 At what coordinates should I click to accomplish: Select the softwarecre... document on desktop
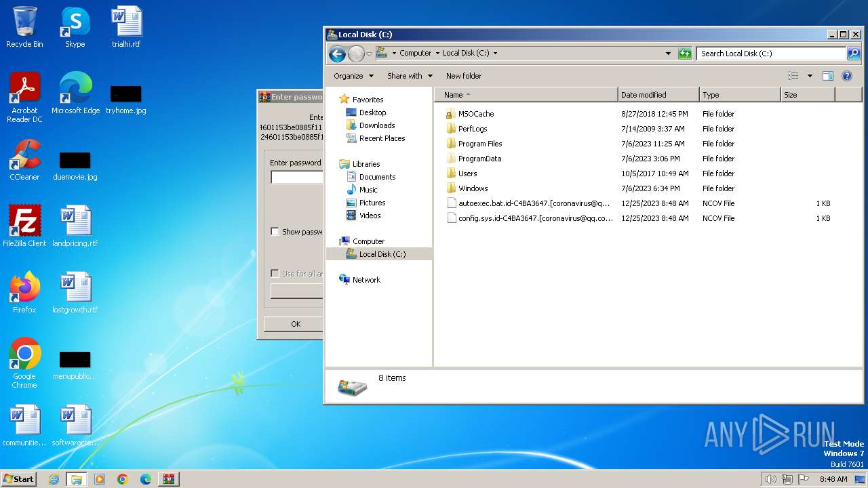(x=75, y=426)
